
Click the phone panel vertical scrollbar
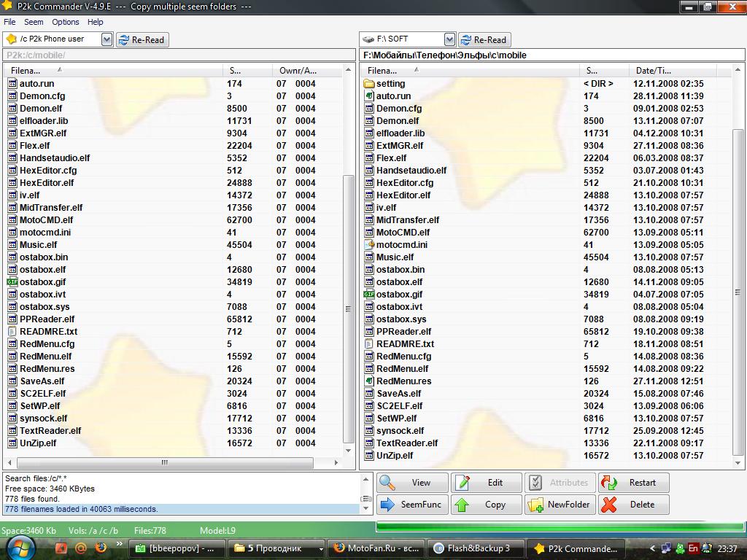348,308
